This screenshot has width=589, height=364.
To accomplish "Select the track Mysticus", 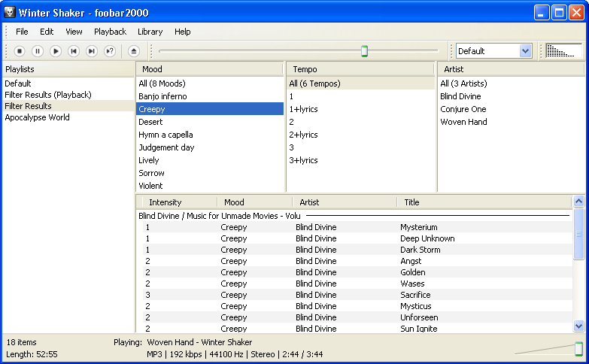I will [357, 306].
